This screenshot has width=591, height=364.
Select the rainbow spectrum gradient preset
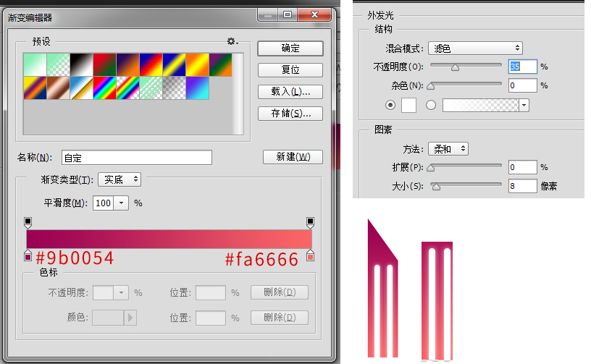click(x=104, y=88)
